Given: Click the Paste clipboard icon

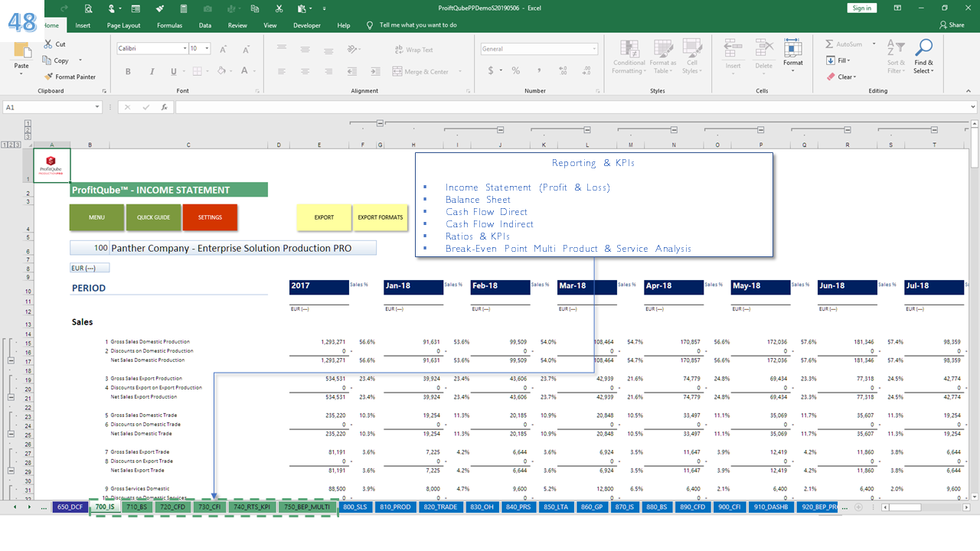Looking at the screenshot, I should 21,51.
